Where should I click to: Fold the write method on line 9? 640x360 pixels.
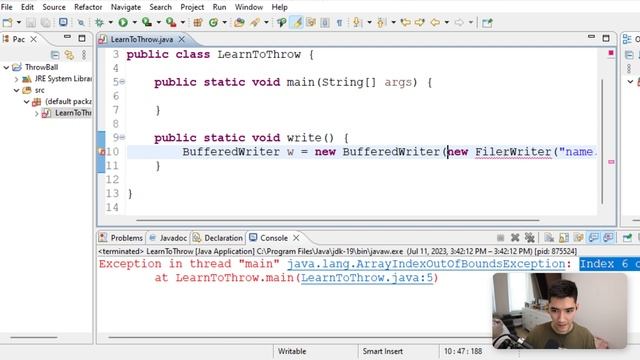coord(122,138)
